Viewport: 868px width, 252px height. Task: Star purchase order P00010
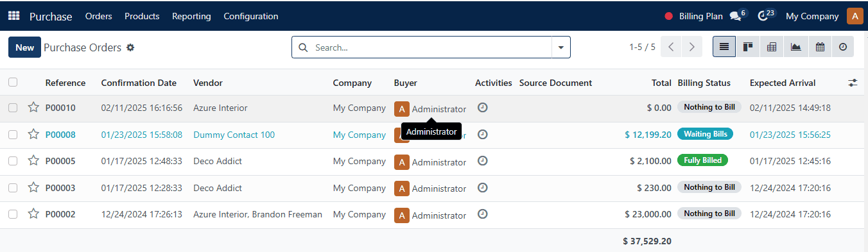(33, 107)
